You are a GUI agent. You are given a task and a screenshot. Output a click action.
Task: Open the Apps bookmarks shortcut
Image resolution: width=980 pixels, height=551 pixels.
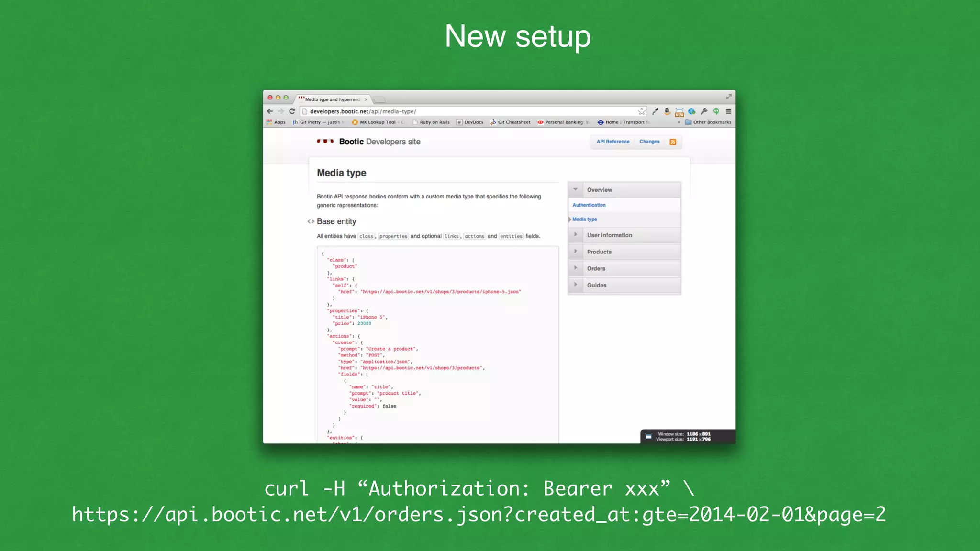[276, 122]
